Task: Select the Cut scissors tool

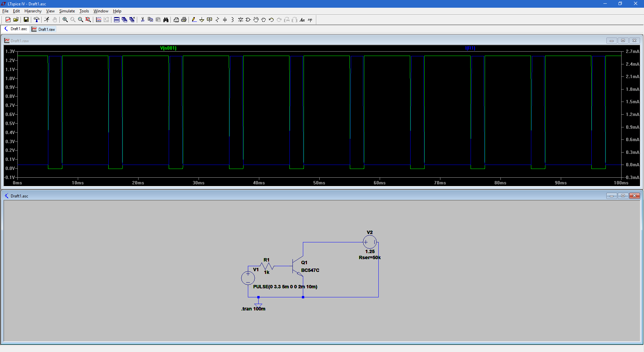Action: [x=143, y=20]
